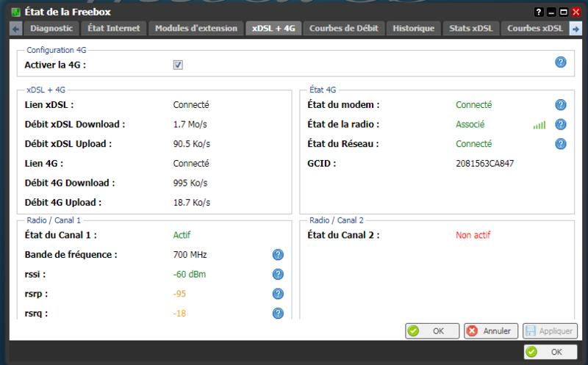Click the Actif status of Canal 1

pyautogui.click(x=182, y=235)
